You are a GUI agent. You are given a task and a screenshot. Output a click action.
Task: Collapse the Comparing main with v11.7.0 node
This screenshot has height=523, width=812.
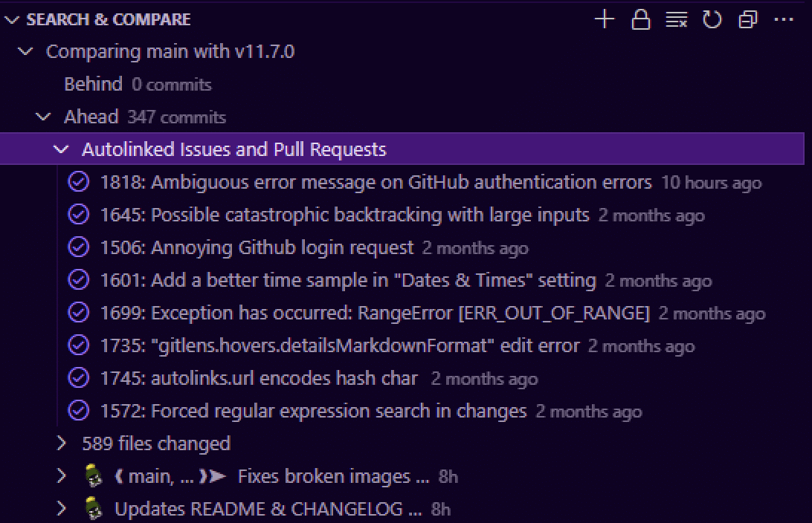point(25,52)
